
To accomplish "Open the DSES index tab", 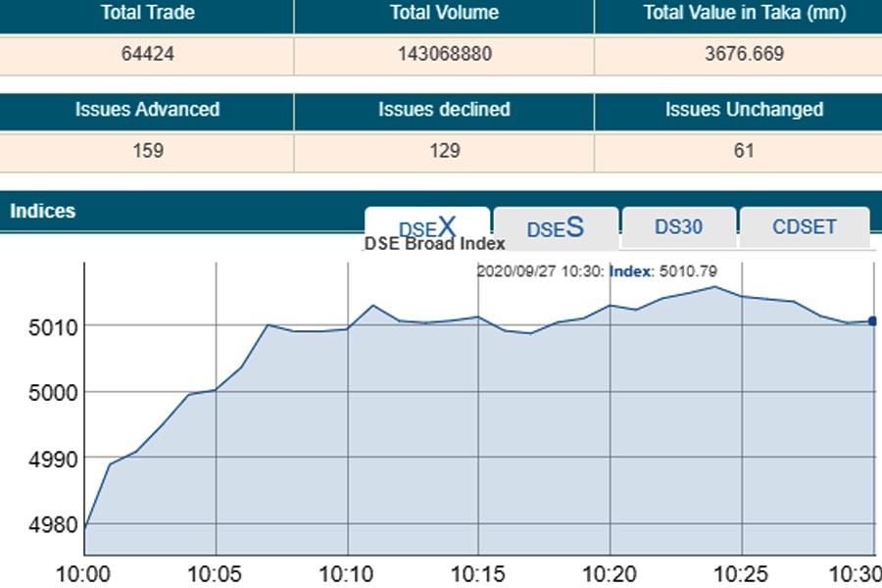I will click(x=555, y=227).
